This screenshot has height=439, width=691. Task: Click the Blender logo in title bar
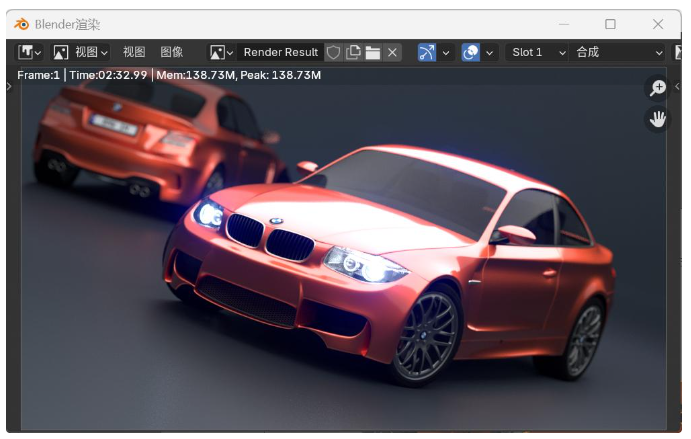22,24
